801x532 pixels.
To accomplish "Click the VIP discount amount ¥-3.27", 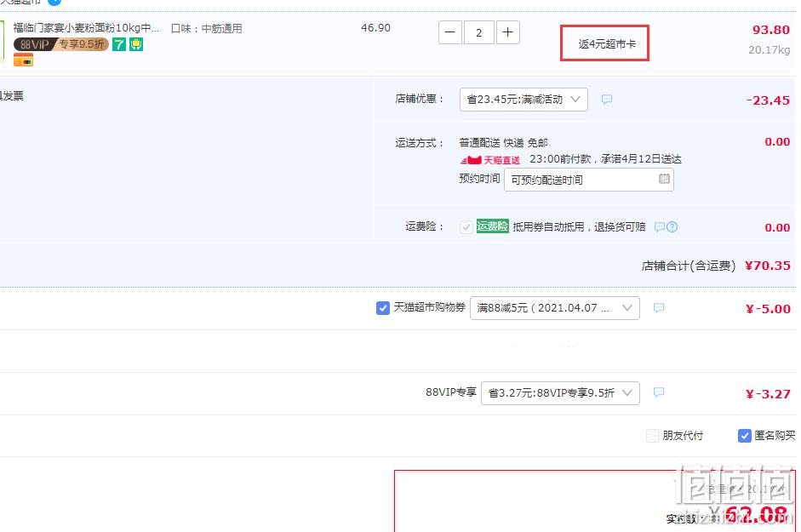I will click(x=768, y=394).
